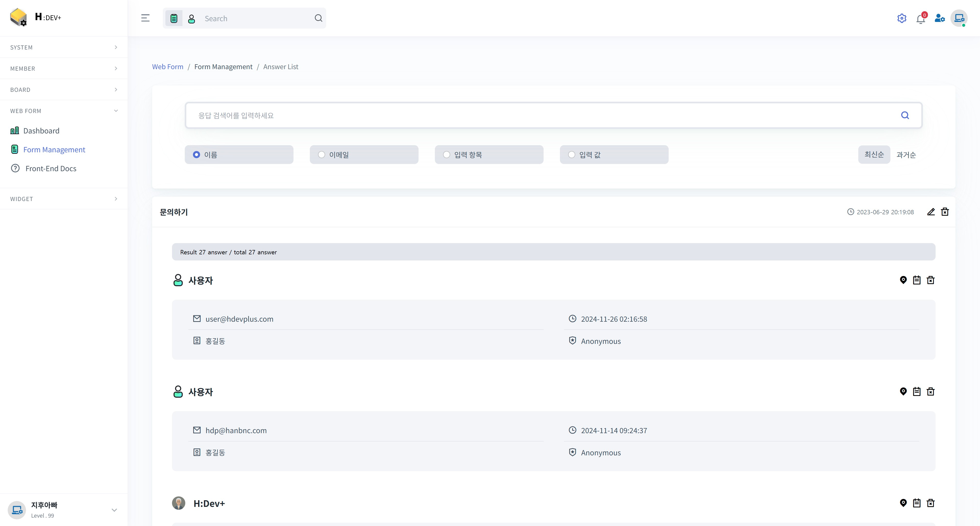980x526 pixels.
Task: Open the 지후아빠 user dropdown chevron
Action: pos(114,510)
